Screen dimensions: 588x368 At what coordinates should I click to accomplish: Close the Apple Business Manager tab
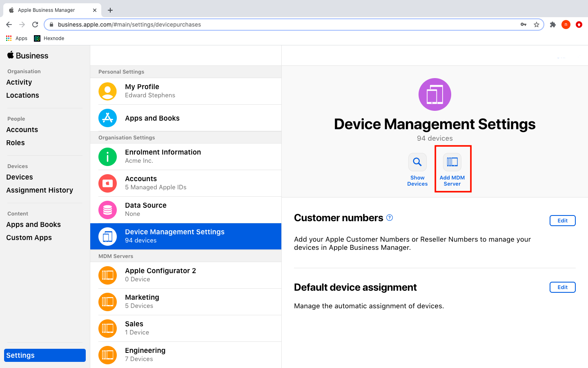coord(95,10)
